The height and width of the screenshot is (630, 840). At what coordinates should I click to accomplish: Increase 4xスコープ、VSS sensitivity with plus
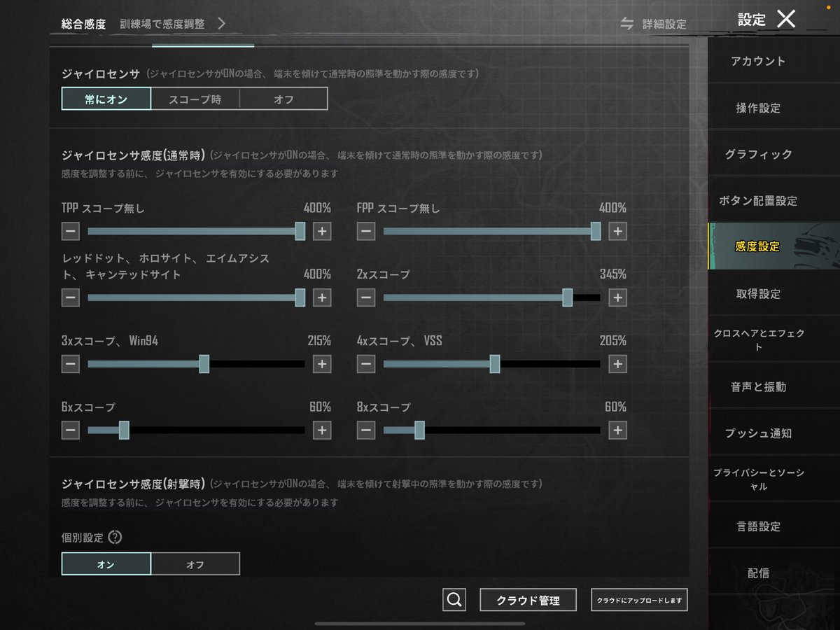(x=617, y=364)
